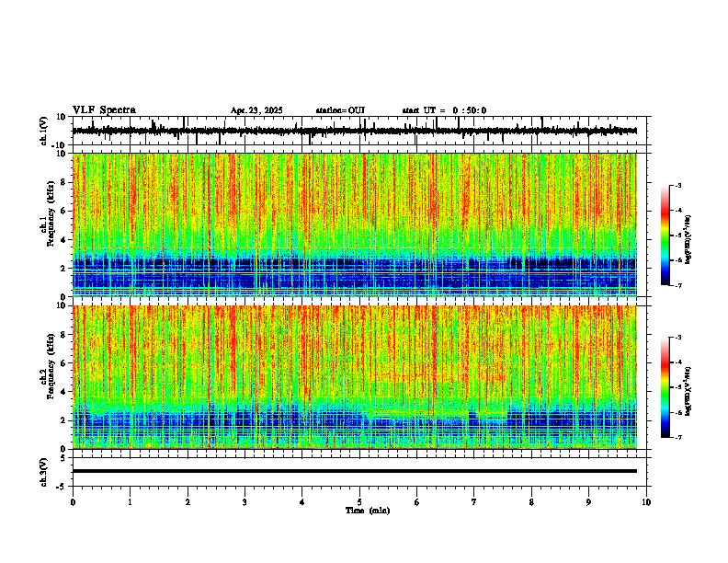728x563 pixels.
Task: Click the "2" tick on the time axis
Action: [x=188, y=502]
